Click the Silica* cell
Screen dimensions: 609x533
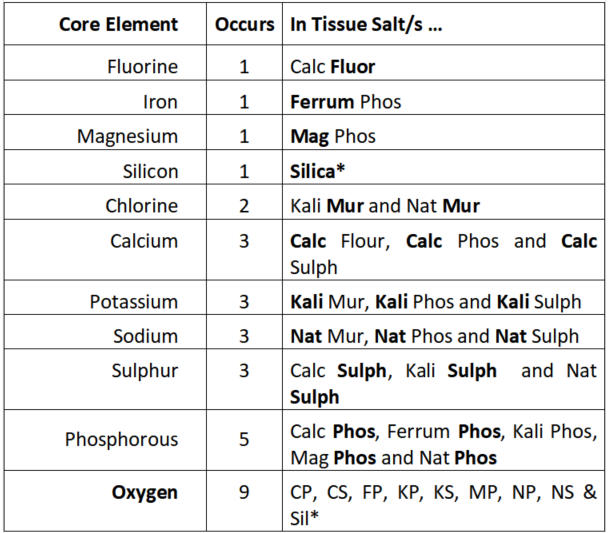click(x=317, y=171)
